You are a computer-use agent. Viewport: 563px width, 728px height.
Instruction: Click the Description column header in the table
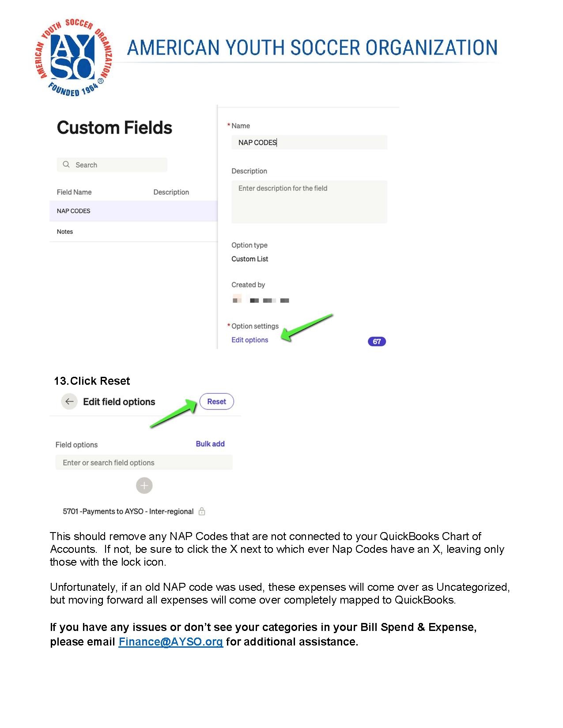171,192
